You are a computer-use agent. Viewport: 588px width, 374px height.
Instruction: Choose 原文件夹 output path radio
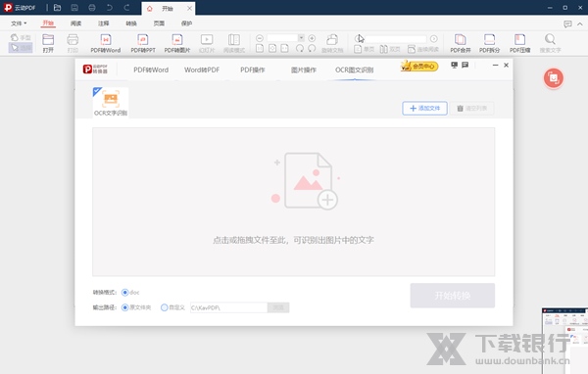pos(125,307)
